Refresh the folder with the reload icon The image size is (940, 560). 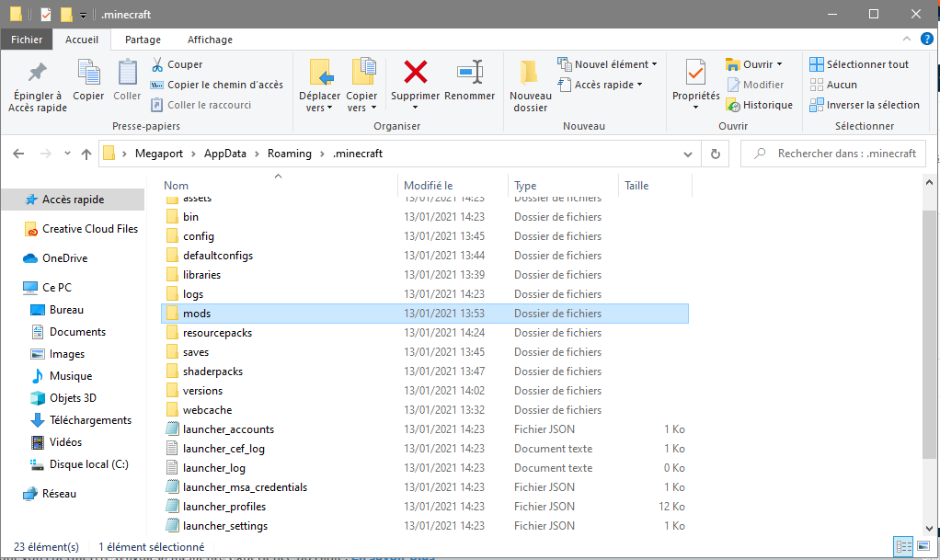click(x=715, y=154)
